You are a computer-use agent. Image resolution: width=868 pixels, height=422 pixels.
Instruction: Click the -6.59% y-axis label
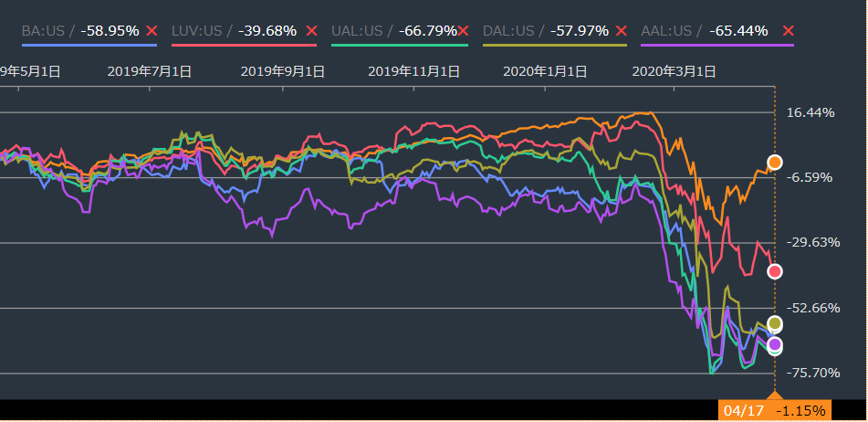(x=810, y=178)
